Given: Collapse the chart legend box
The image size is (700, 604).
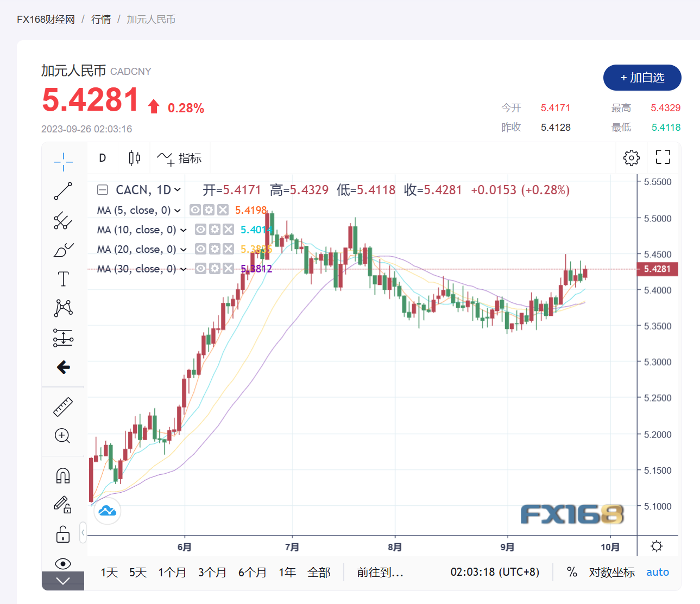Looking at the screenshot, I should (103, 190).
